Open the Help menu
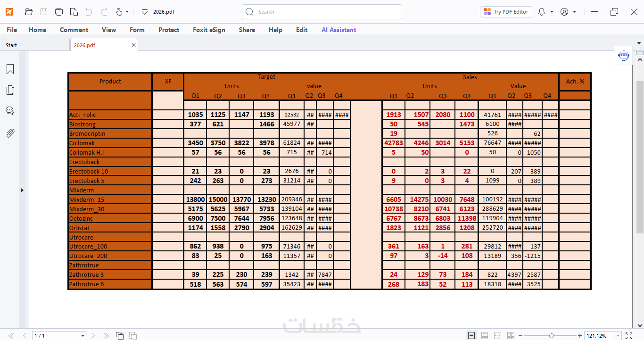Screen dimensions: 644x340 point(275,30)
